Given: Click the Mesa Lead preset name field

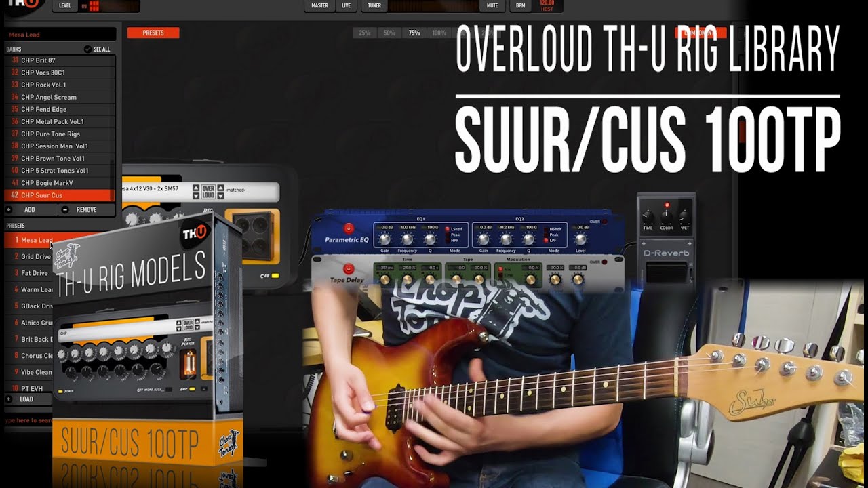Looking at the screenshot, I should [x=61, y=34].
